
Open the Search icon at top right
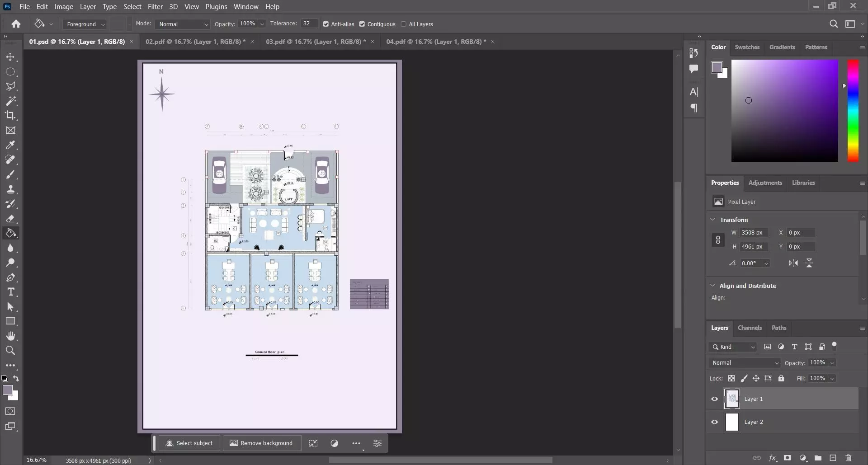(x=834, y=24)
